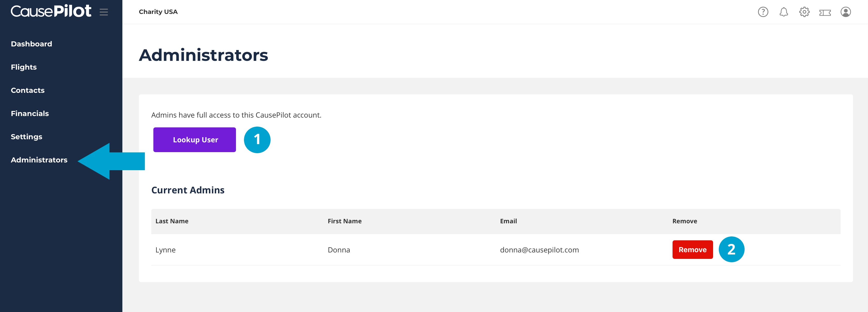Open Flights in the sidebar
The image size is (868, 312).
(23, 67)
